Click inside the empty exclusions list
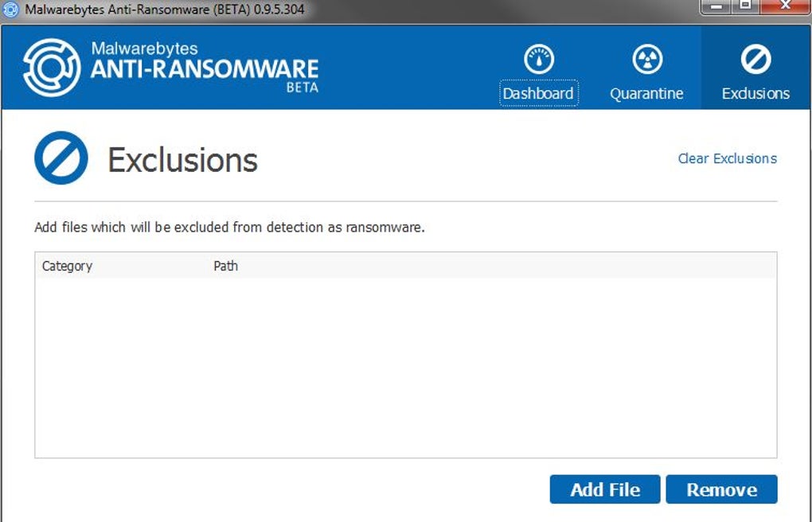Viewport: 812px width, 522px height. click(x=405, y=366)
